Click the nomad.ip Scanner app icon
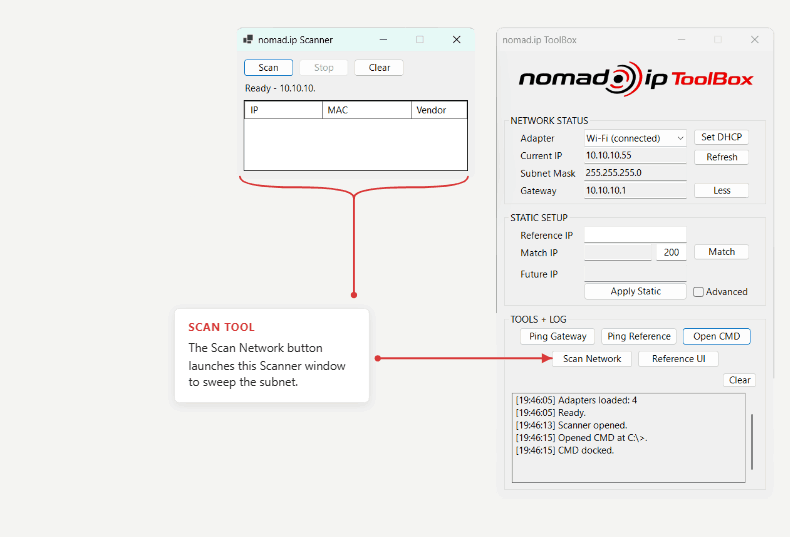790x537 pixels. (x=248, y=39)
